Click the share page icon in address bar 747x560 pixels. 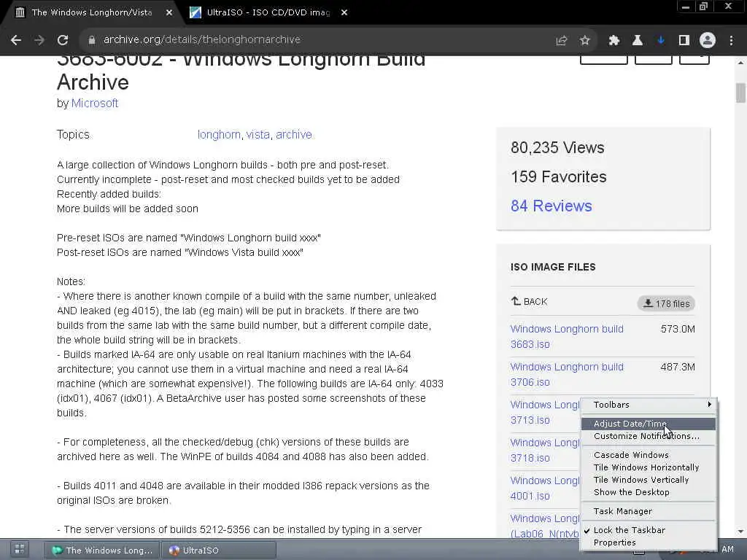click(x=562, y=41)
